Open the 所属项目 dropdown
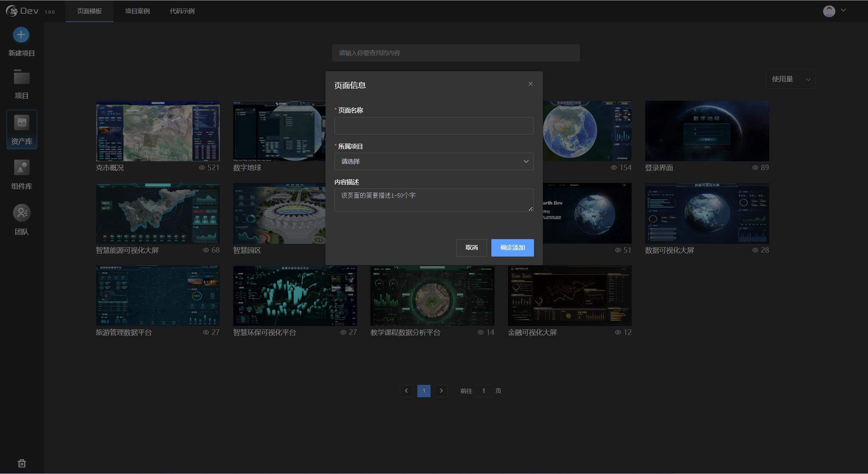Viewport: 868px width, 474px height. [434, 161]
